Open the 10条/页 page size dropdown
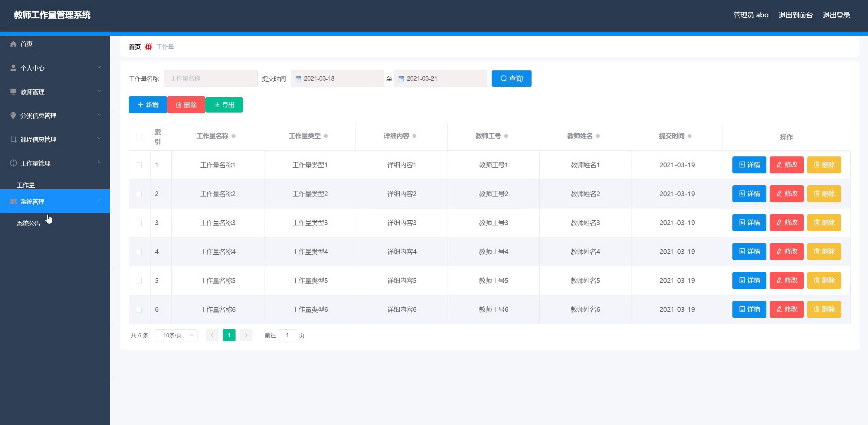This screenshot has height=425, width=868. click(176, 335)
